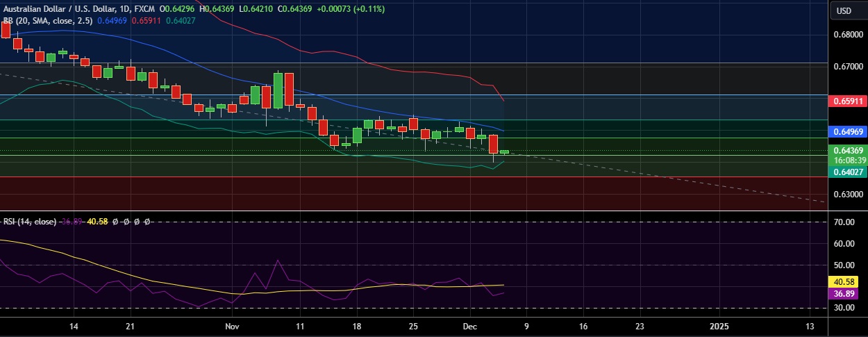Click the 11 date label on time axis
This screenshot has width=868, height=337.
point(300,326)
